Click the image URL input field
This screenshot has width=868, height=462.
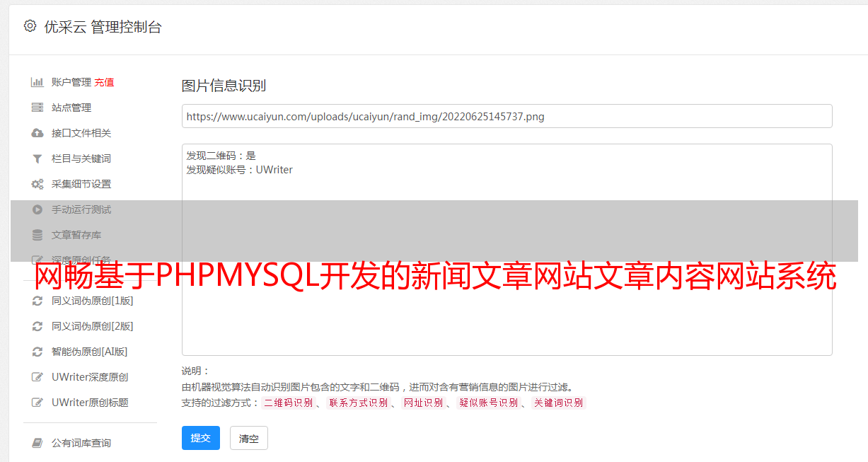point(507,116)
